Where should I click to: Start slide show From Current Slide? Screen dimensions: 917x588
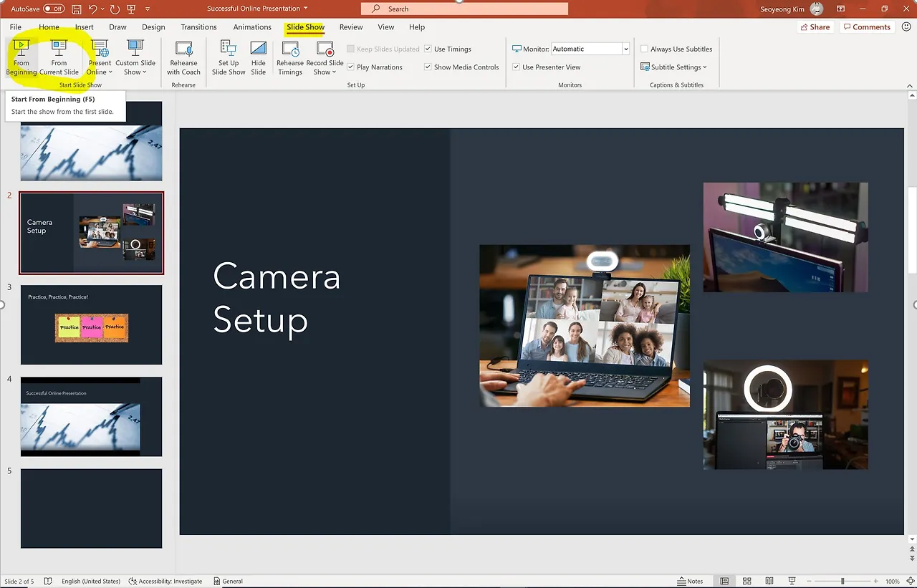[x=59, y=57]
